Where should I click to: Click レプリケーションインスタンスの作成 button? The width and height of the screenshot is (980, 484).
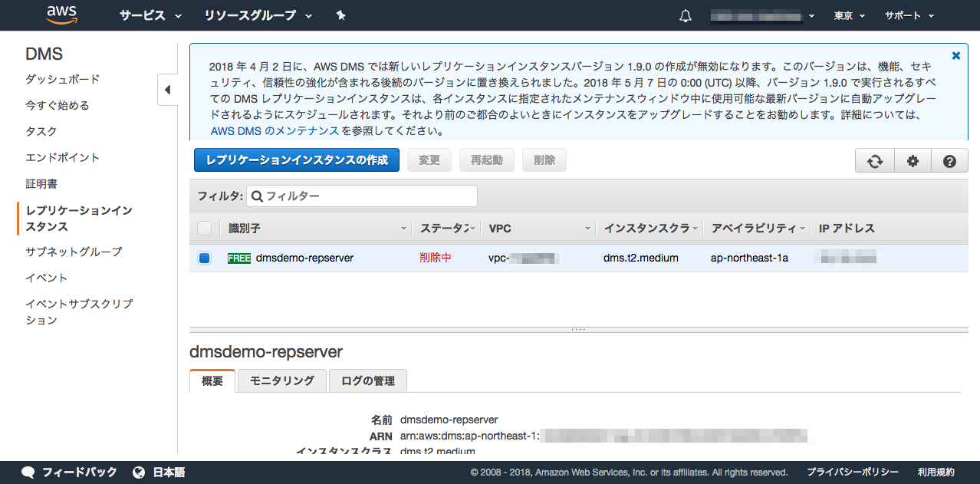[297, 160]
